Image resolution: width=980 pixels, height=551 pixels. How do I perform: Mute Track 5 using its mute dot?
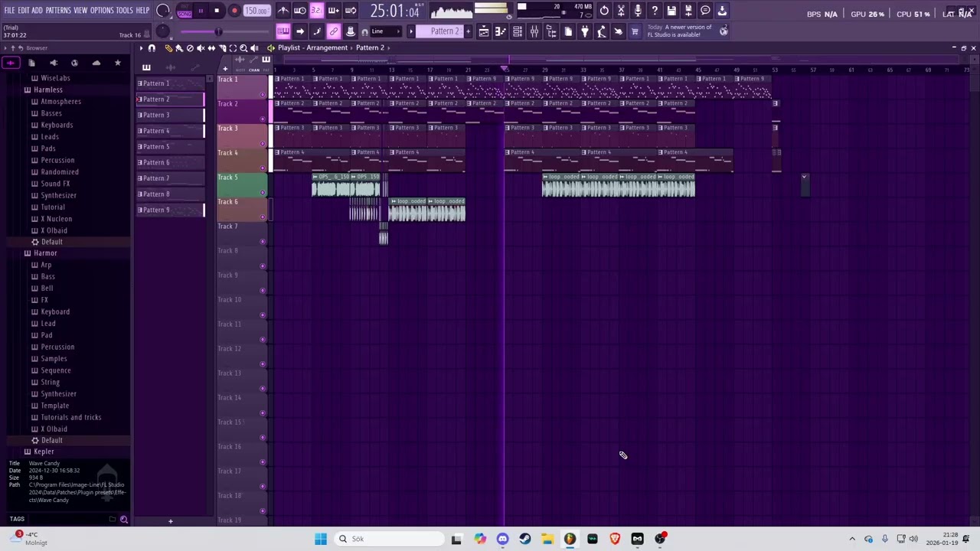pyautogui.click(x=263, y=192)
